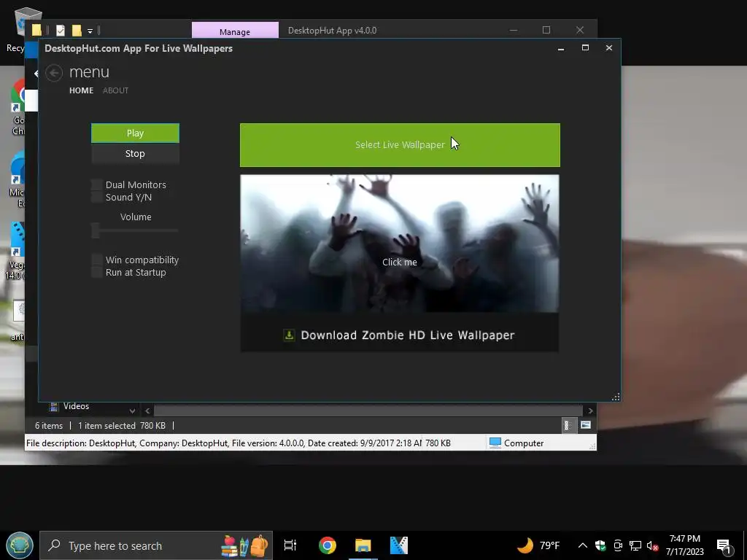Open the notification center icon

[725, 545]
